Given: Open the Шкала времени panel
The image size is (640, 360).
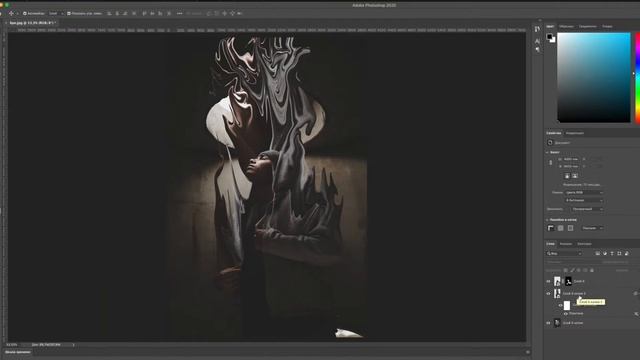Looking at the screenshot, I should (18, 352).
